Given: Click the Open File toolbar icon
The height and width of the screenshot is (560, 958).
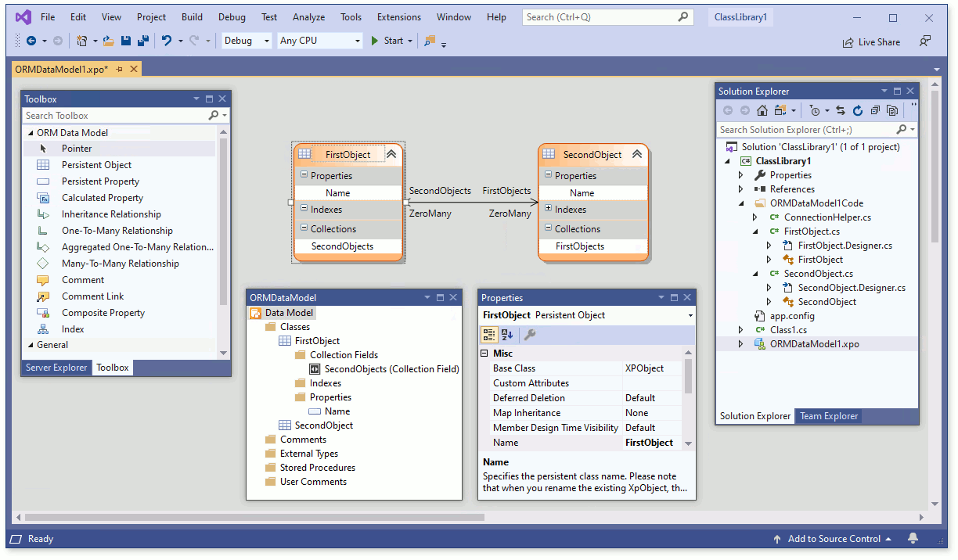Looking at the screenshot, I should [108, 41].
